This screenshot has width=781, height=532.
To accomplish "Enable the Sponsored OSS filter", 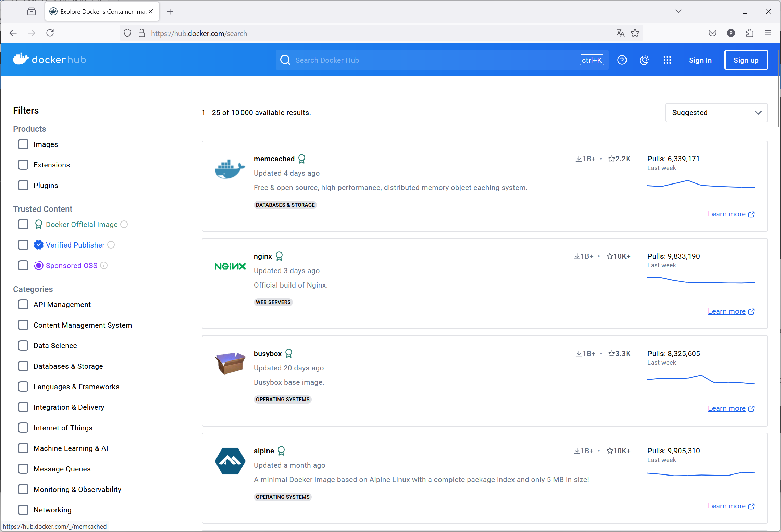I will coord(23,265).
